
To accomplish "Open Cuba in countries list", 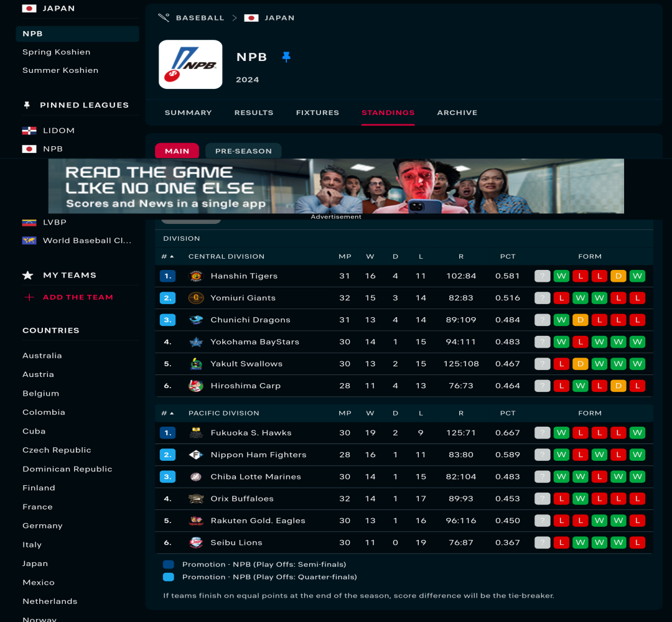I will [x=34, y=432].
